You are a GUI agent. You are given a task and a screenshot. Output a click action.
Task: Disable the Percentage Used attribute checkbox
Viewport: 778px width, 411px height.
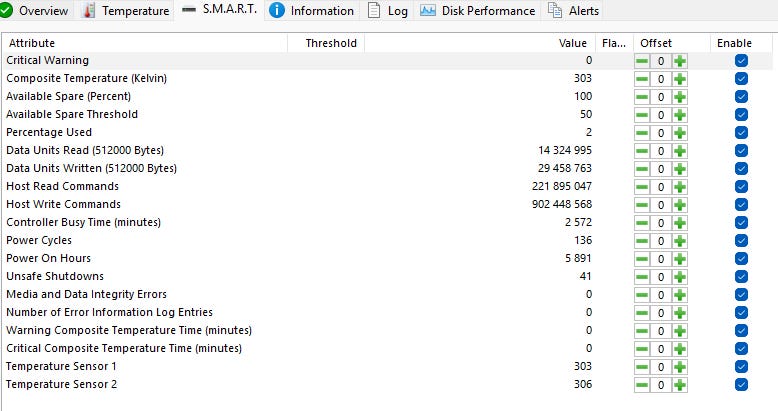coord(741,133)
